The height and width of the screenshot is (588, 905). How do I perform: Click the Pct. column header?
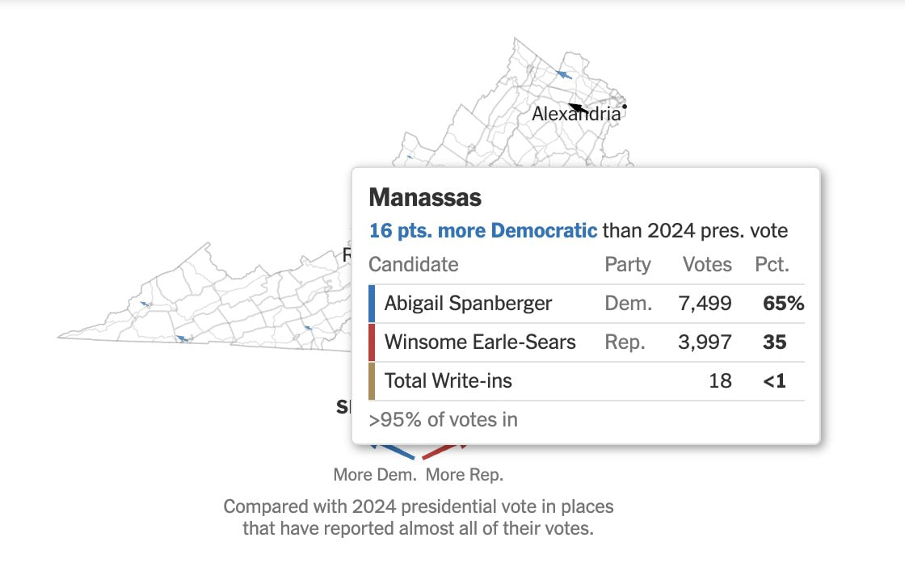[x=772, y=265]
